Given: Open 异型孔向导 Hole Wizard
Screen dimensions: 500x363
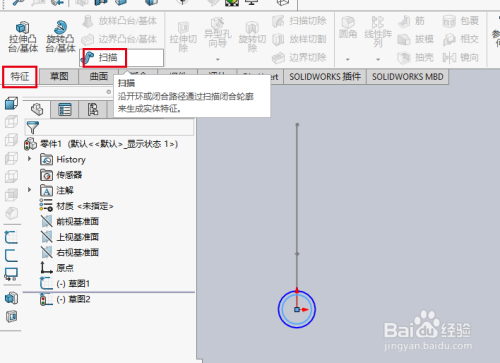Looking at the screenshot, I should [218, 33].
